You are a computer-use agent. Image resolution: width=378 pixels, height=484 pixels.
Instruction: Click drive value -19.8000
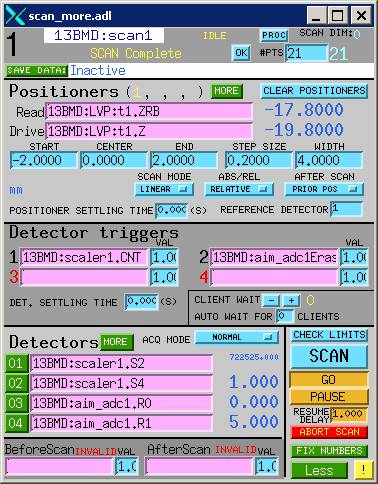[x=304, y=130]
